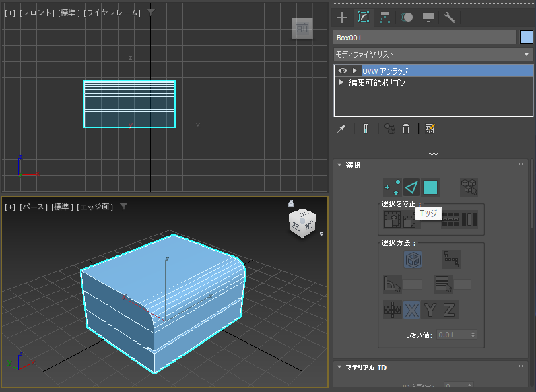Open the [フロント] viewport view menu

tap(37, 13)
